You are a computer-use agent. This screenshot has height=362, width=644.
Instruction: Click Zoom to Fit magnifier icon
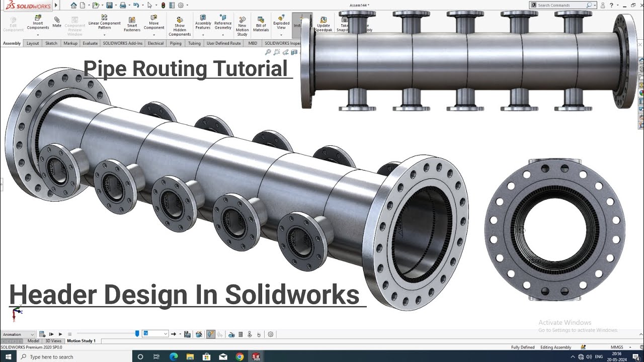(x=268, y=52)
